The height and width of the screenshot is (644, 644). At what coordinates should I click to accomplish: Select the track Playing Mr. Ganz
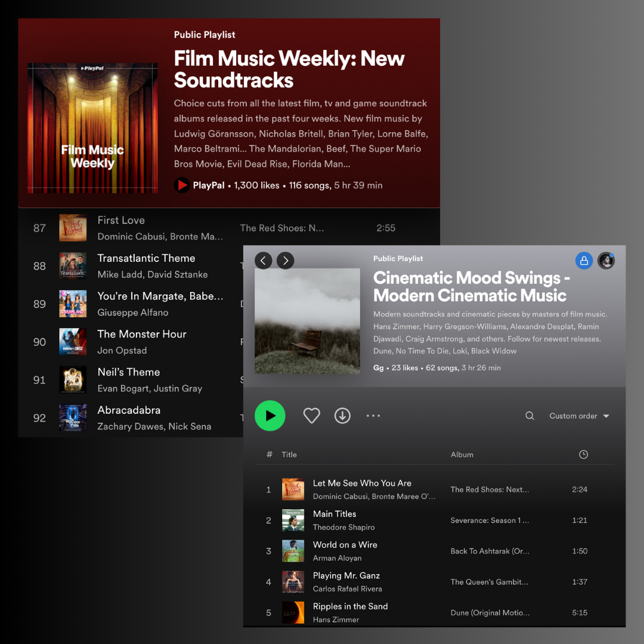point(346,575)
